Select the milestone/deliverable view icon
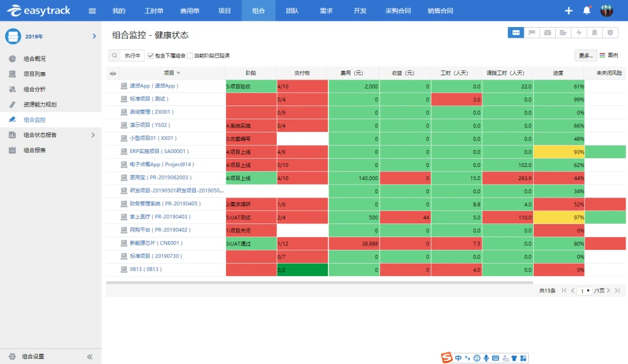The width and height of the screenshot is (628, 364). click(x=562, y=33)
